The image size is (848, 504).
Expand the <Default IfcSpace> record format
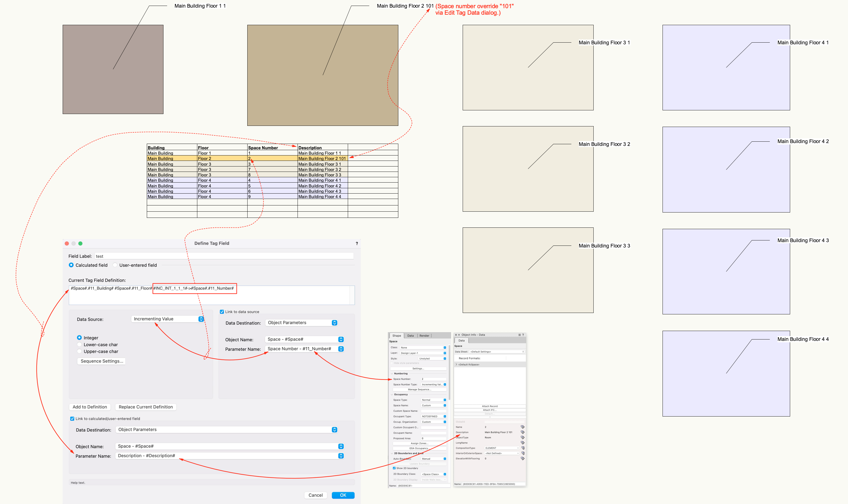457,364
